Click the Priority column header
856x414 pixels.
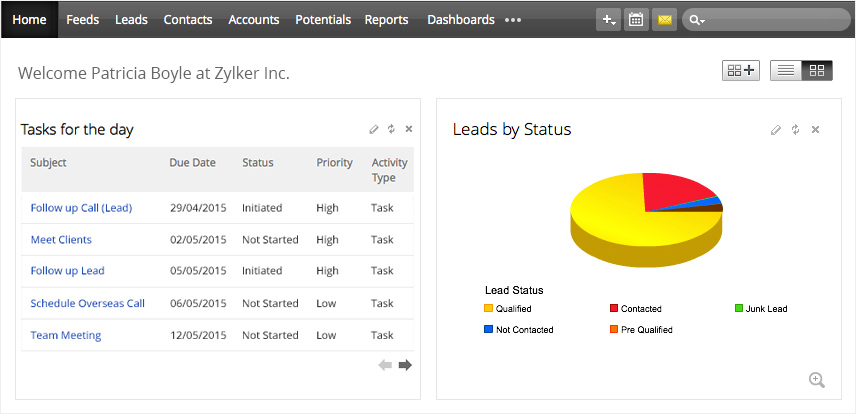point(335,163)
